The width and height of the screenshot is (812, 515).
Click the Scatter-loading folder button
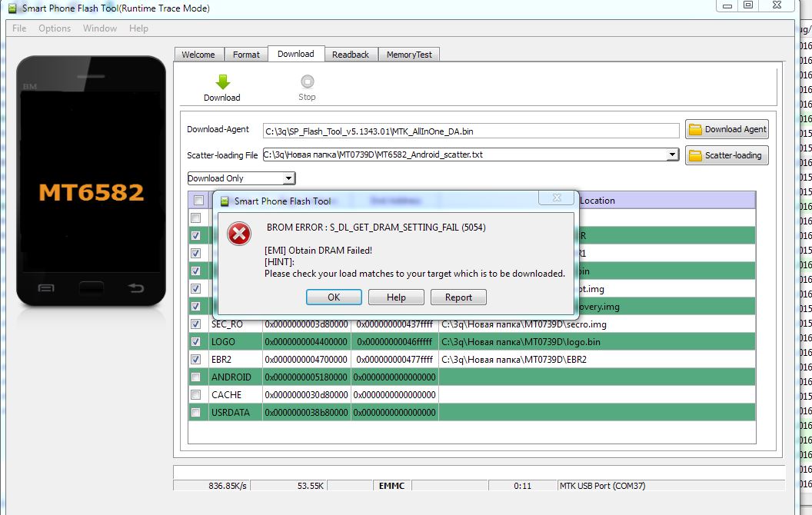[727, 155]
